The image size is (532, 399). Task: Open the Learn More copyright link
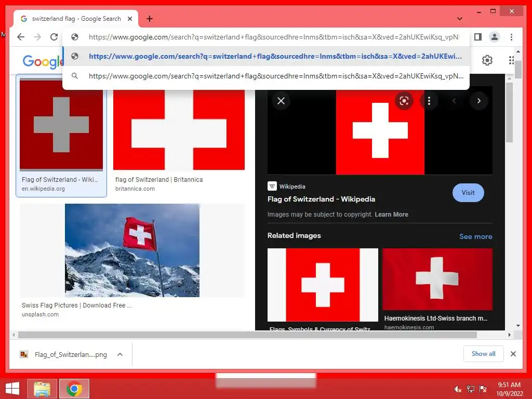(391, 215)
